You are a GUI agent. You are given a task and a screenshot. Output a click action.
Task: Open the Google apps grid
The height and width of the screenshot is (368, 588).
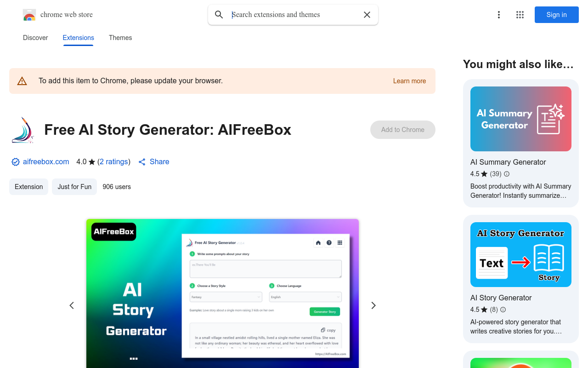(520, 15)
